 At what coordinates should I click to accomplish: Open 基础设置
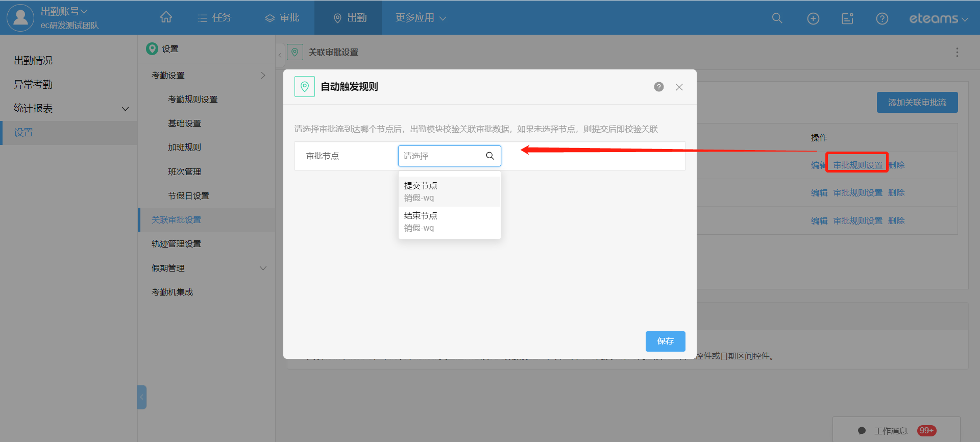click(185, 123)
